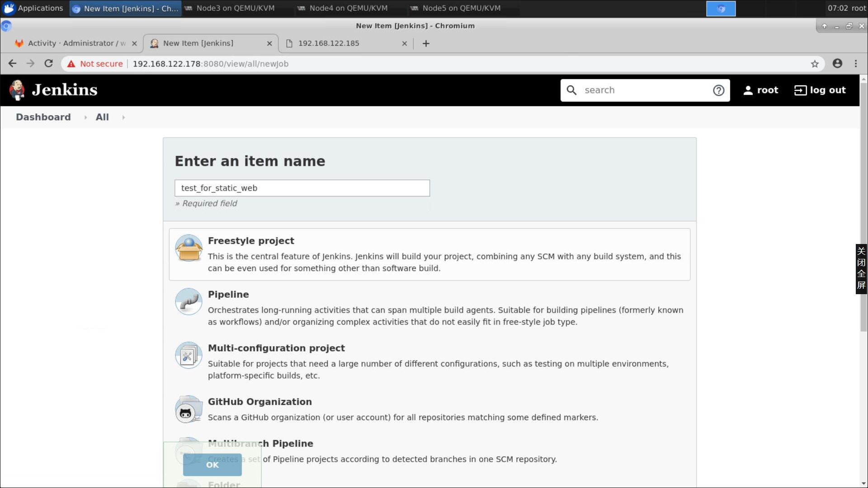
Task: Expand the dropdown arrow after All
Action: coord(123,117)
